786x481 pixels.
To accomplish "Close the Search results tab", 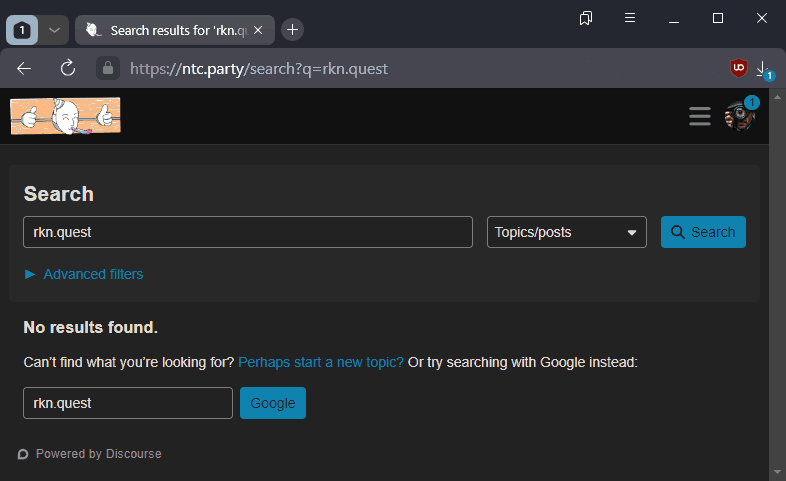I will coord(258,30).
